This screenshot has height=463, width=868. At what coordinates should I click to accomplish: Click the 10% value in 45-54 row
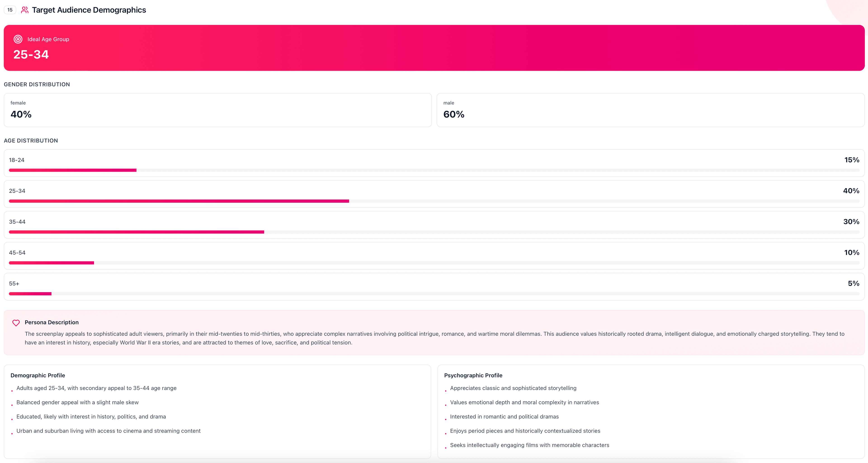click(x=851, y=253)
